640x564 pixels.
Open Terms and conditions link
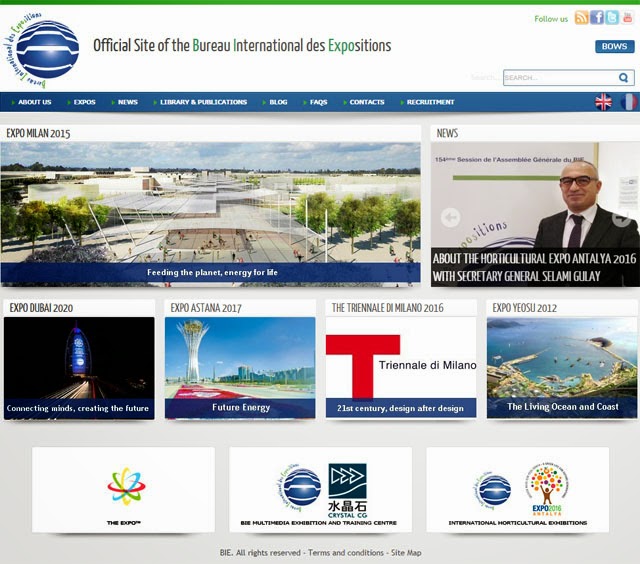[346, 553]
